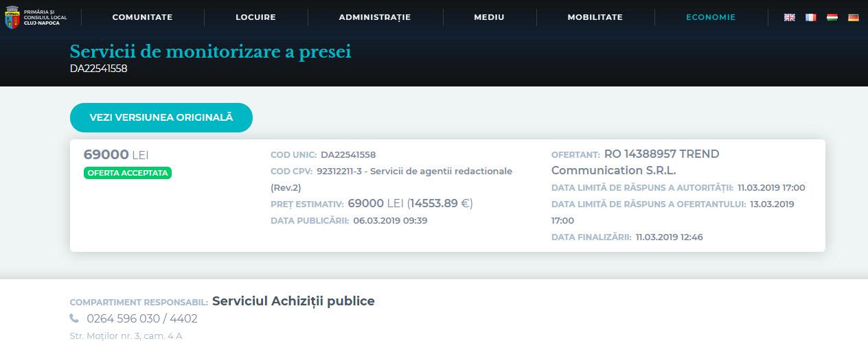Select the French flag icon
The height and width of the screenshot is (352, 868).
811,17
